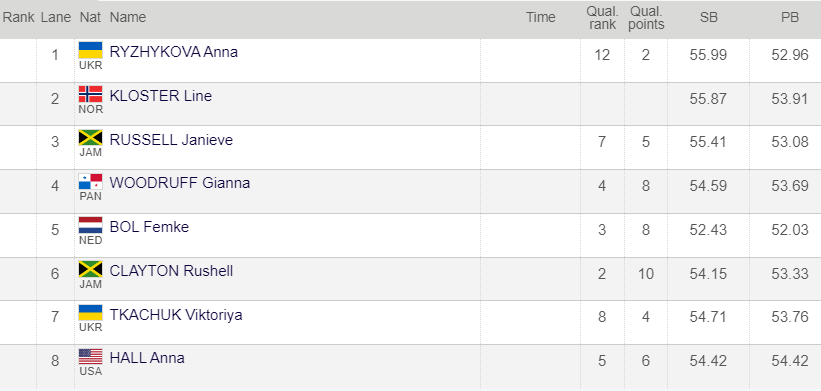Open RYZHYKOVA Anna athlete profile
This screenshot has width=821, height=391.
pyautogui.click(x=174, y=52)
